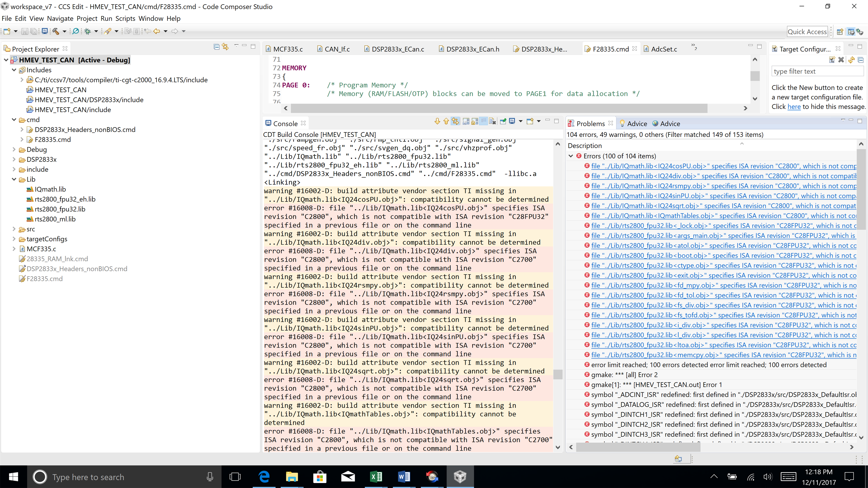Click Collapse All in Project Explorer
The image size is (868, 488).
pos(216,47)
